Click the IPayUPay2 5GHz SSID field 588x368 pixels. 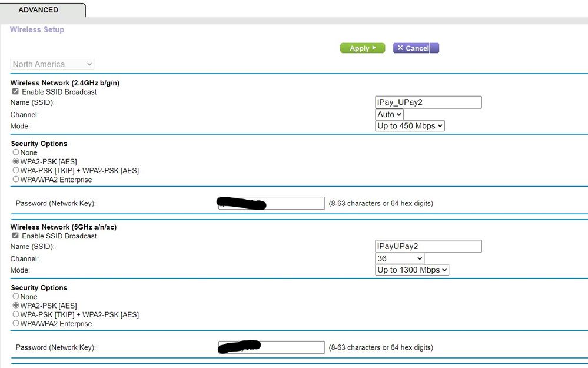point(428,246)
